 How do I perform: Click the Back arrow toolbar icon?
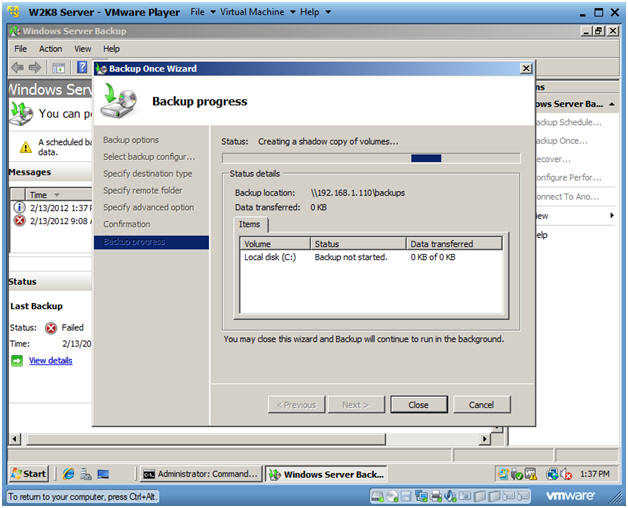click(17, 68)
